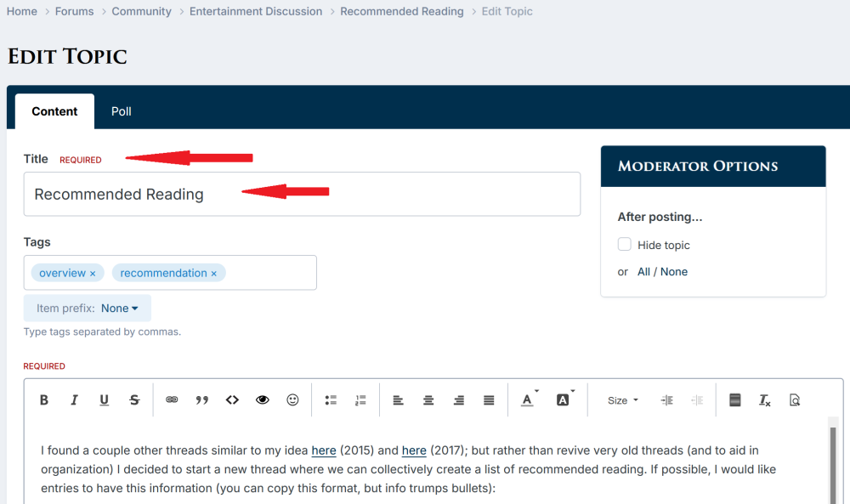Align text to the right
This screenshot has width=850, height=504.
(459, 400)
